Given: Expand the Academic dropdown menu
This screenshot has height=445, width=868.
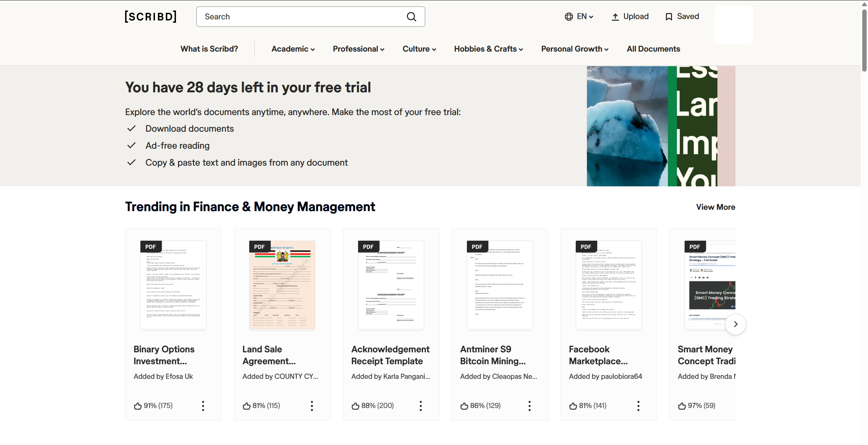Looking at the screenshot, I should pyautogui.click(x=293, y=49).
